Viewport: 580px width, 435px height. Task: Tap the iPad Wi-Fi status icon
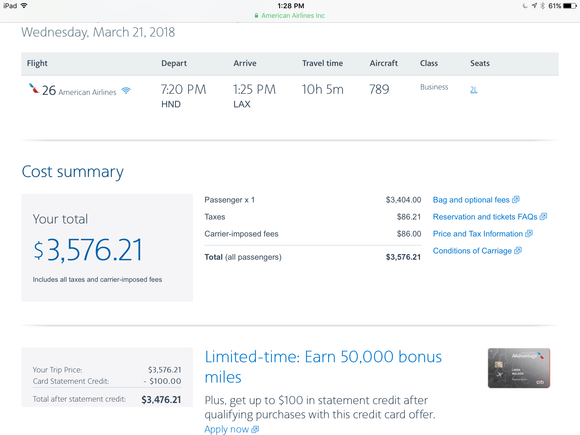24,6
